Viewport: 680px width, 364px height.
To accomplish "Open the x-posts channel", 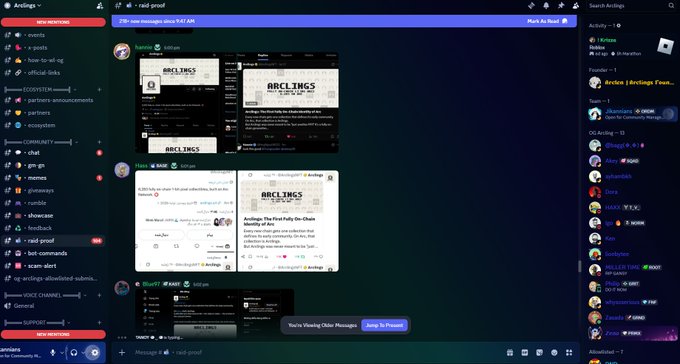I will pyautogui.click(x=53, y=48).
